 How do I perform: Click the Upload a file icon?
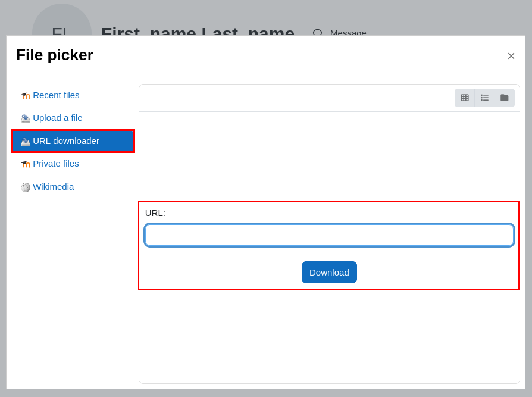25,118
